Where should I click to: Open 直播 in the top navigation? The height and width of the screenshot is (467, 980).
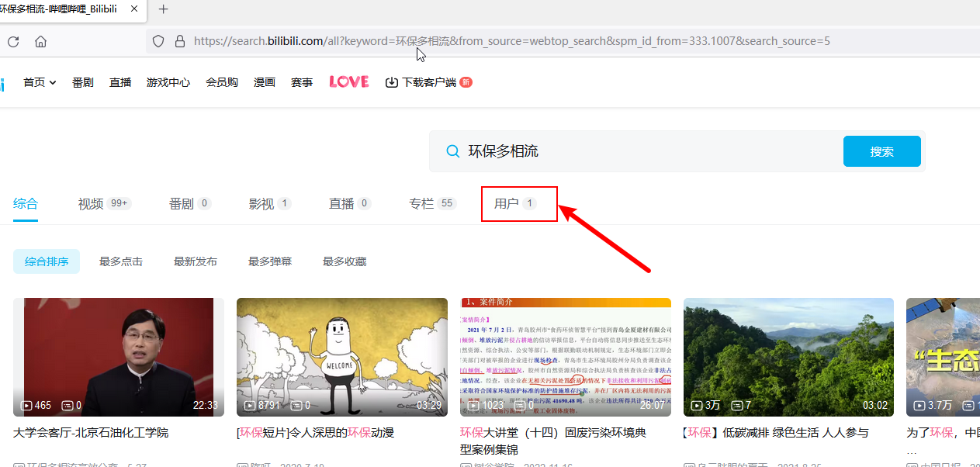(x=120, y=82)
